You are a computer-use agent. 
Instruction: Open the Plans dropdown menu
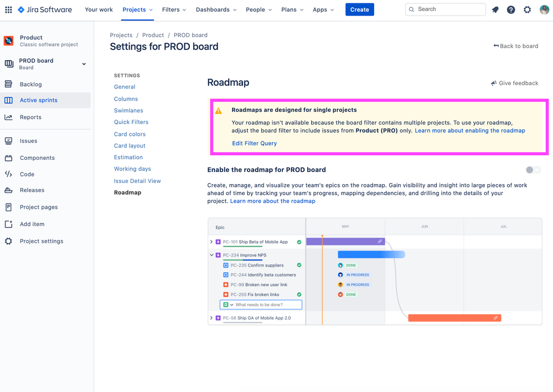point(292,10)
